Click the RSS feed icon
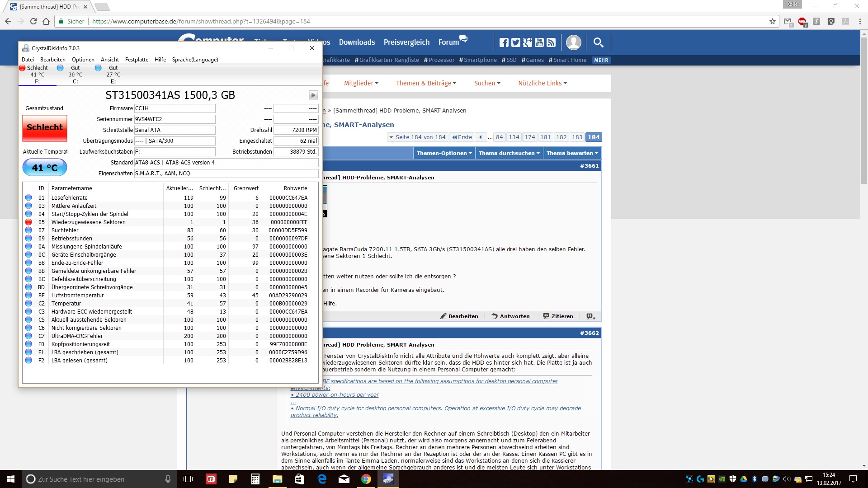Image resolution: width=868 pixels, height=488 pixels. (551, 42)
